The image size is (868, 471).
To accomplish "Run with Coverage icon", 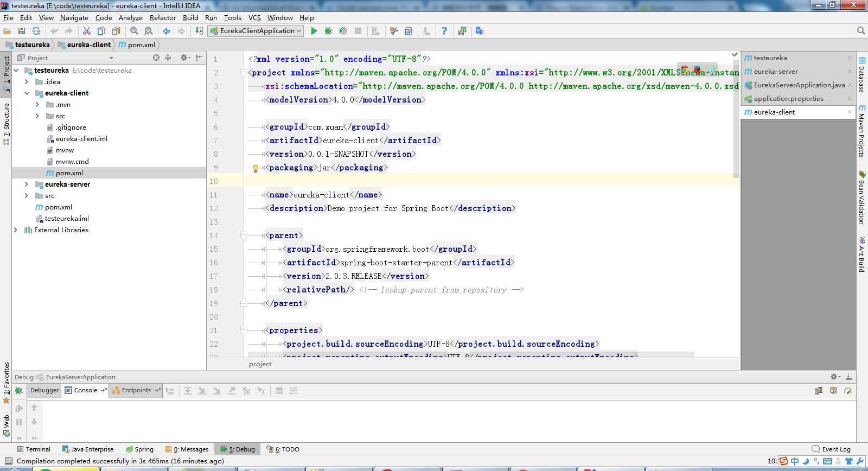I will [343, 31].
